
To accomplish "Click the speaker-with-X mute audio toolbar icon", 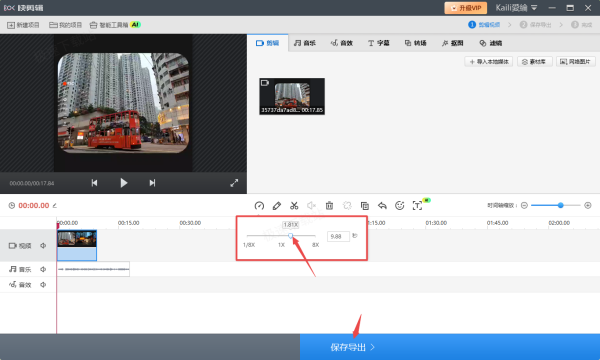I will (x=311, y=206).
